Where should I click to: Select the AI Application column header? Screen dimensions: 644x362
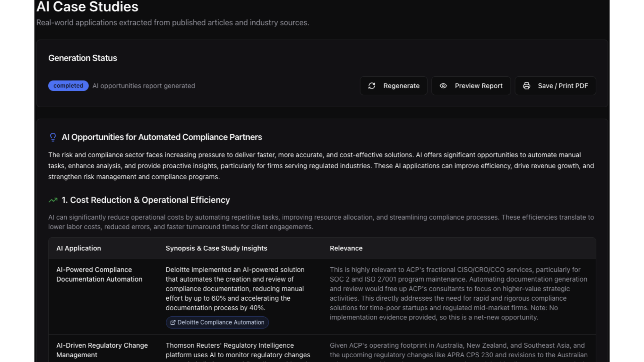[x=78, y=248]
